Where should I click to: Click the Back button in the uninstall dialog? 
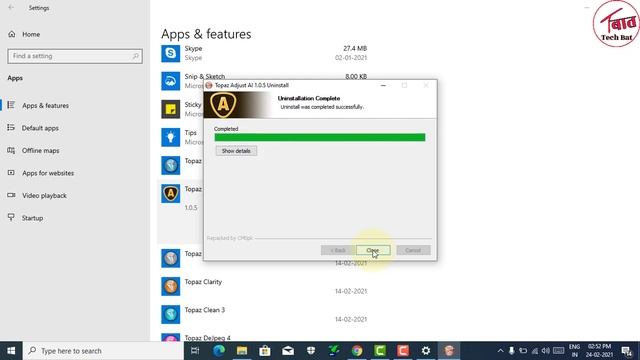point(338,250)
